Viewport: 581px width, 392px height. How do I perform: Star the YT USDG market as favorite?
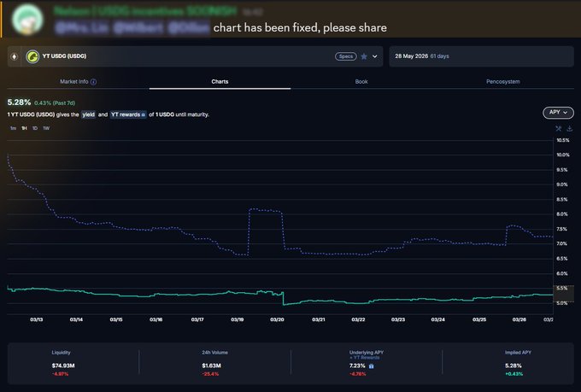tap(364, 56)
